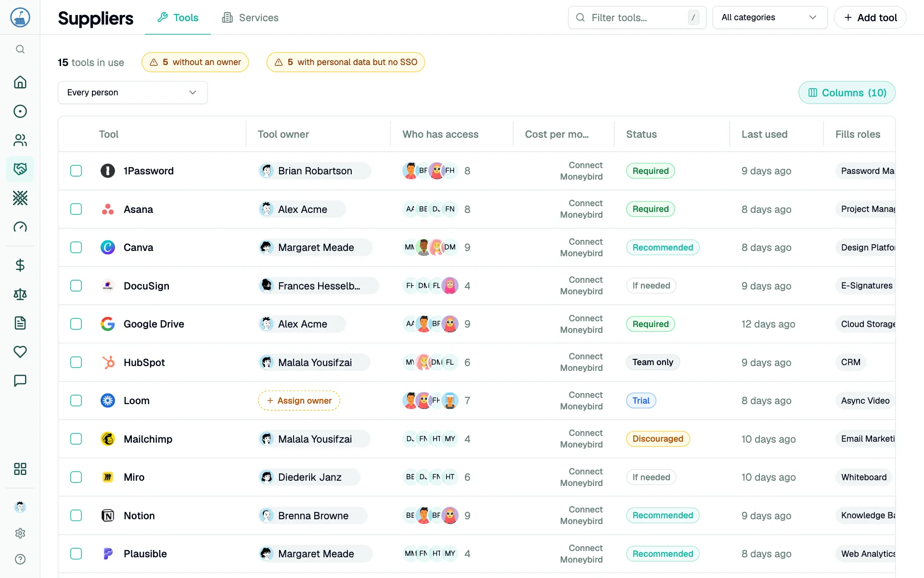Expand the All categories dropdown

coord(770,17)
